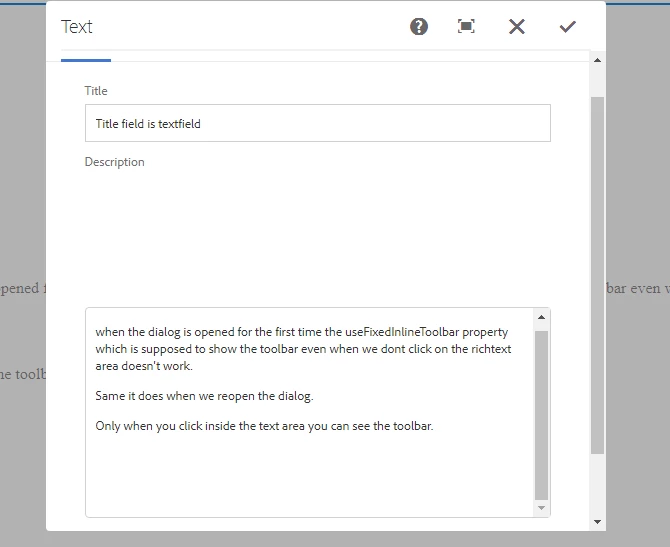Toggle fullscreen mode for the Text dialog
670x547 pixels.
pyautogui.click(x=466, y=26)
